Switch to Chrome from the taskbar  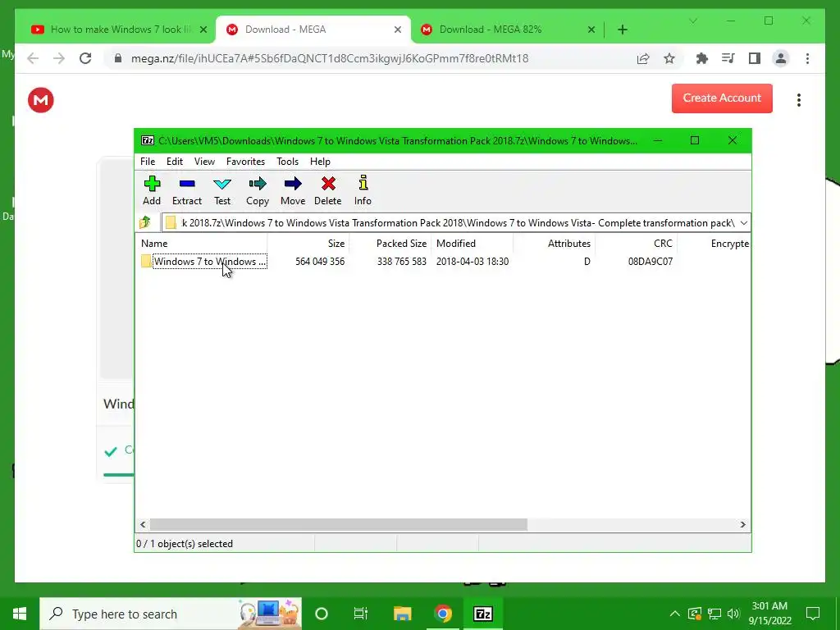click(442, 614)
